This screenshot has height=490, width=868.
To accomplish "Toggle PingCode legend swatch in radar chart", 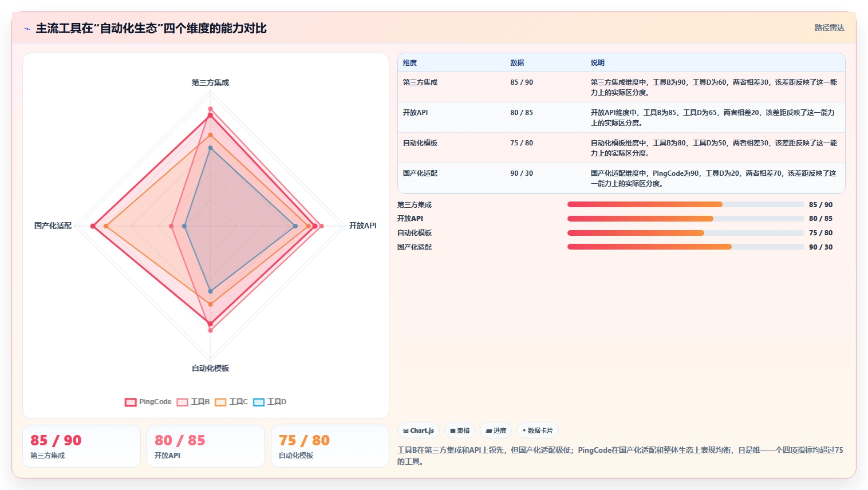I will coord(131,402).
